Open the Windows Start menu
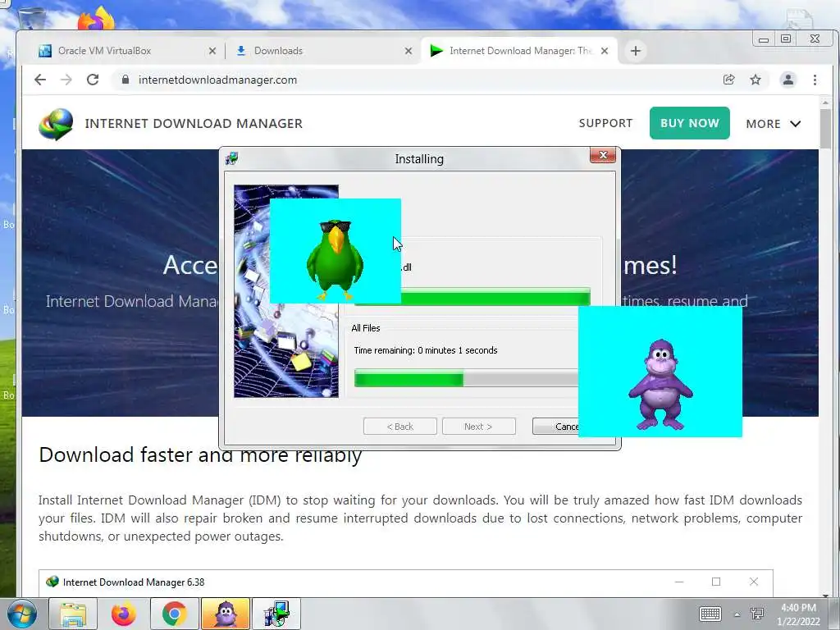 (22, 614)
